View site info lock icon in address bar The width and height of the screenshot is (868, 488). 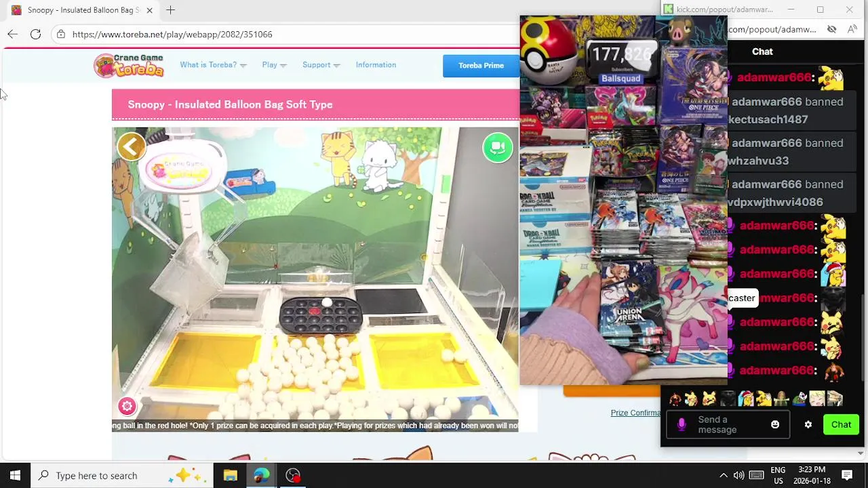[x=61, y=34]
